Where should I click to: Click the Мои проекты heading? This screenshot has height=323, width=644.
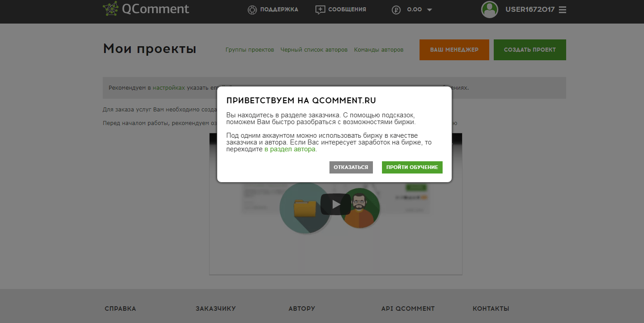150,49
